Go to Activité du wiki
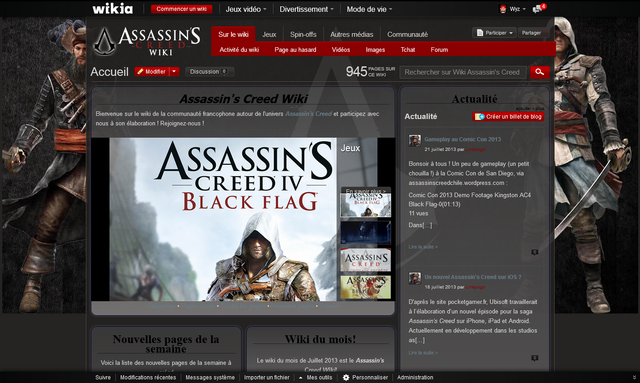This screenshot has height=383, width=640. 239,49
